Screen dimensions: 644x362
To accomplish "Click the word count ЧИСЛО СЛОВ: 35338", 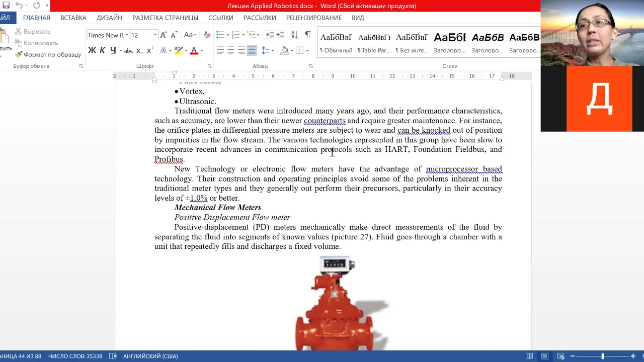I will [x=75, y=356].
